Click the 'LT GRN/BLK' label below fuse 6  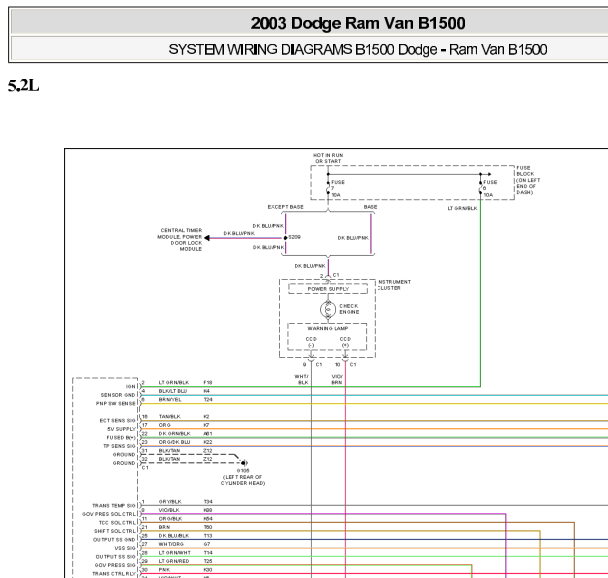(462, 209)
